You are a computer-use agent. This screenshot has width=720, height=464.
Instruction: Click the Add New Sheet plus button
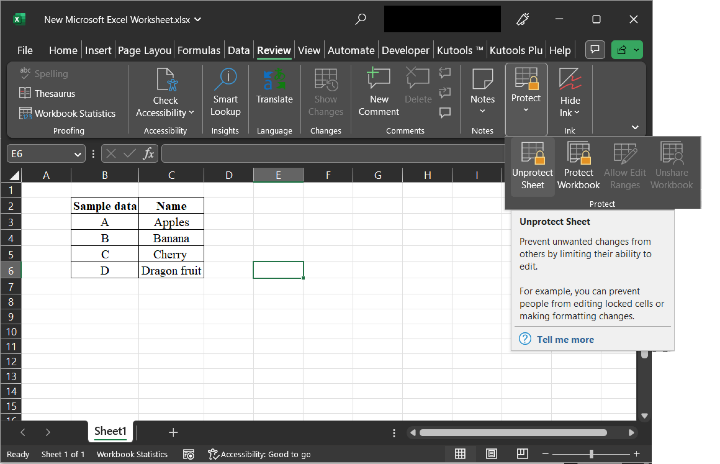click(x=173, y=432)
